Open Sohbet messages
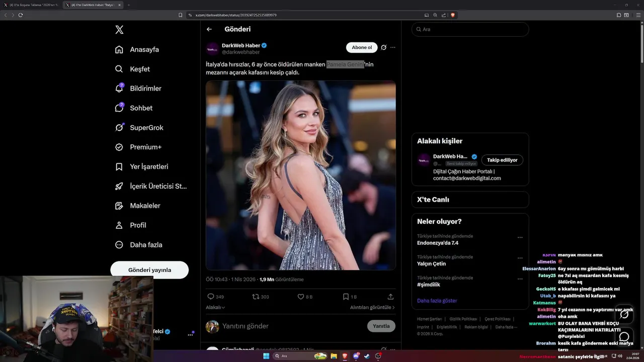The image size is (644, 362). click(133, 108)
